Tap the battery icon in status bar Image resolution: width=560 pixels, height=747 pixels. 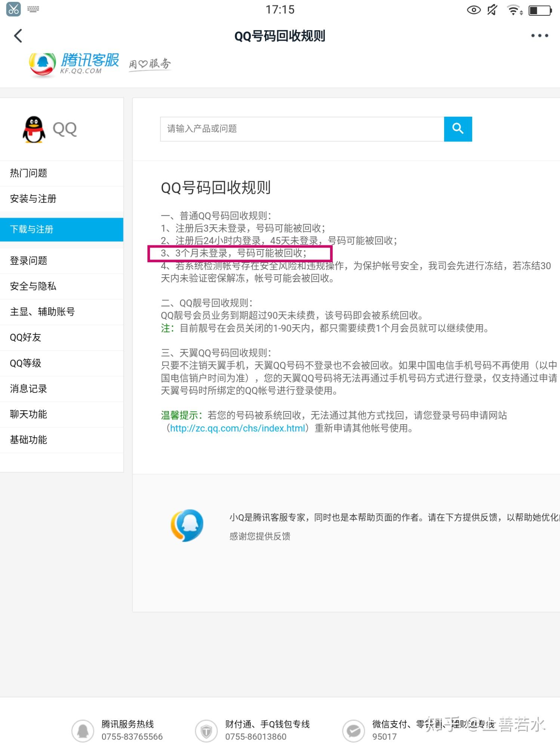coord(540,10)
